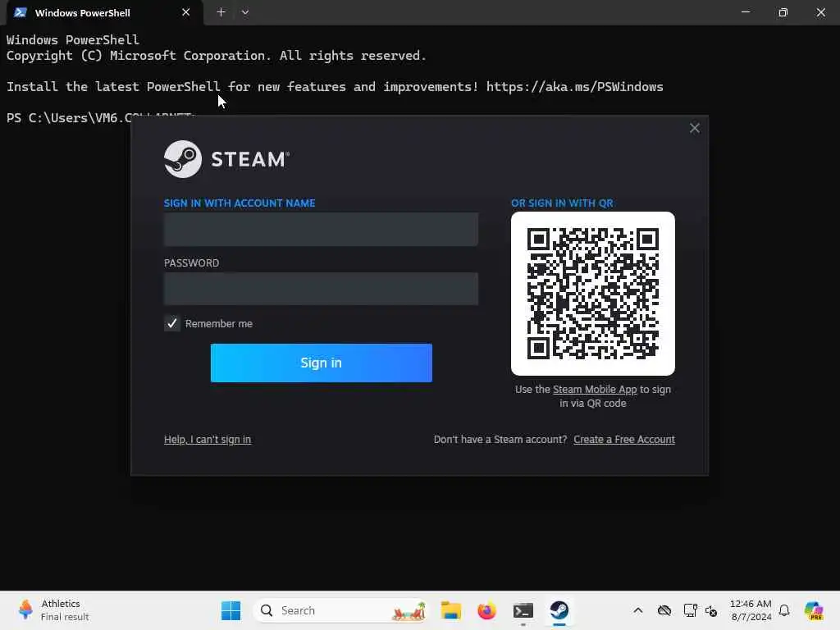Open the notifications bell icon

(784, 610)
